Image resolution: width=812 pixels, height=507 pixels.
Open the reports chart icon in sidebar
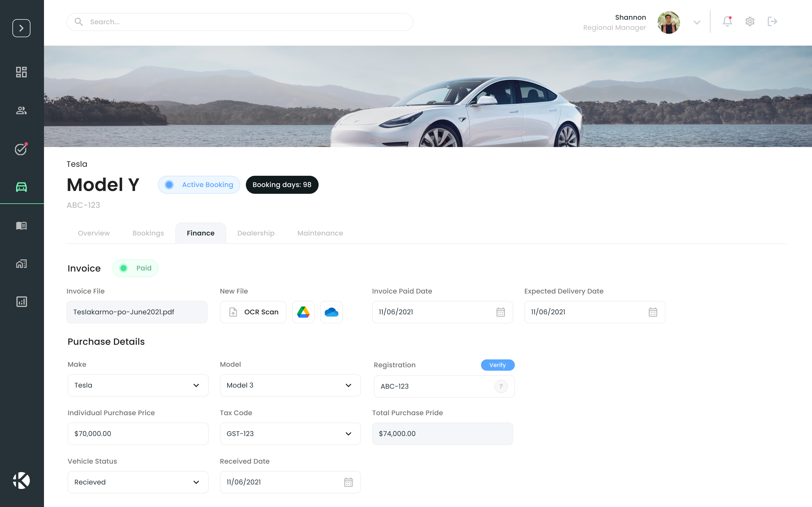[x=21, y=301]
